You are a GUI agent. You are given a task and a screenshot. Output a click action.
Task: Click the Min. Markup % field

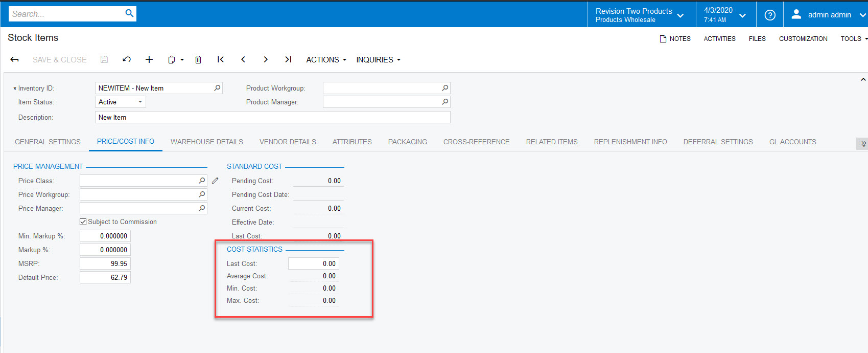pos(105,236)
